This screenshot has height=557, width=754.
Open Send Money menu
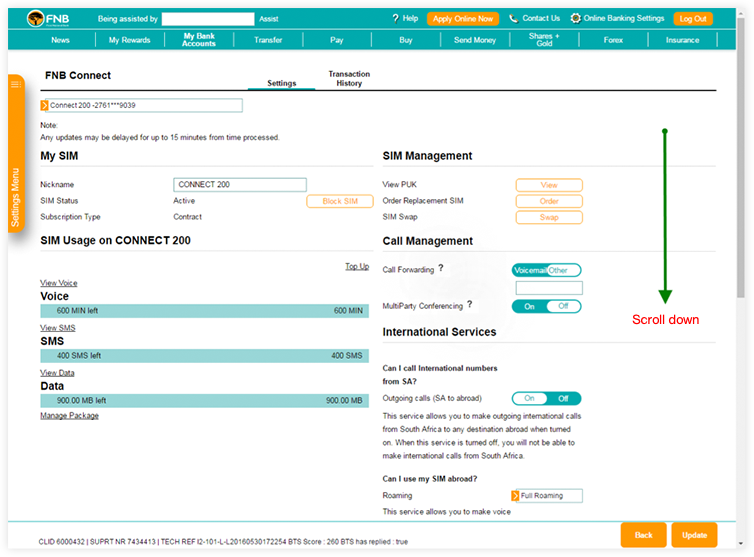click(475, 40)
